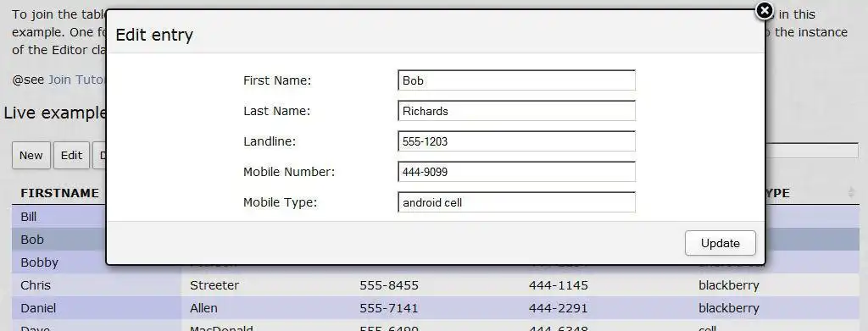The image size is (868, 331).
Task: Click the Update button
Action: tap(721, 243)
